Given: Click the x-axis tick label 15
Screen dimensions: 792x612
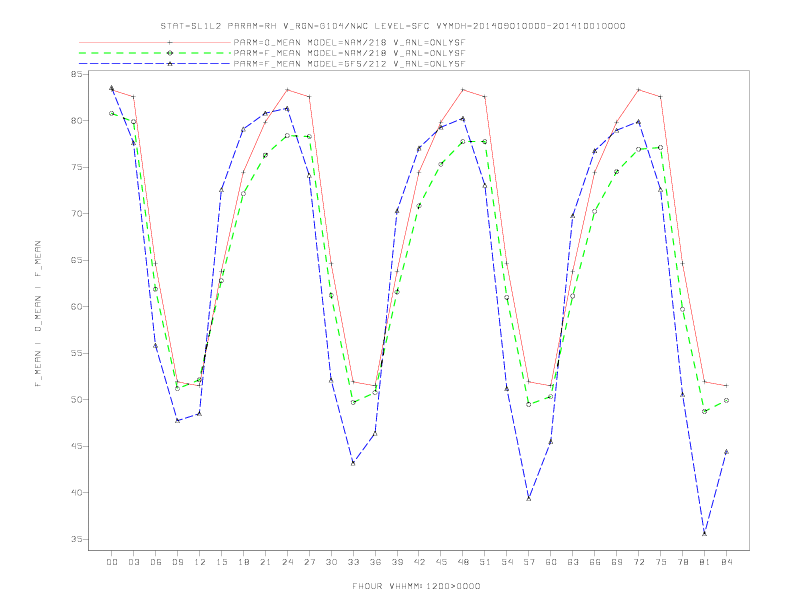Looking at the screenshot, I should click(x=221, y=562).
